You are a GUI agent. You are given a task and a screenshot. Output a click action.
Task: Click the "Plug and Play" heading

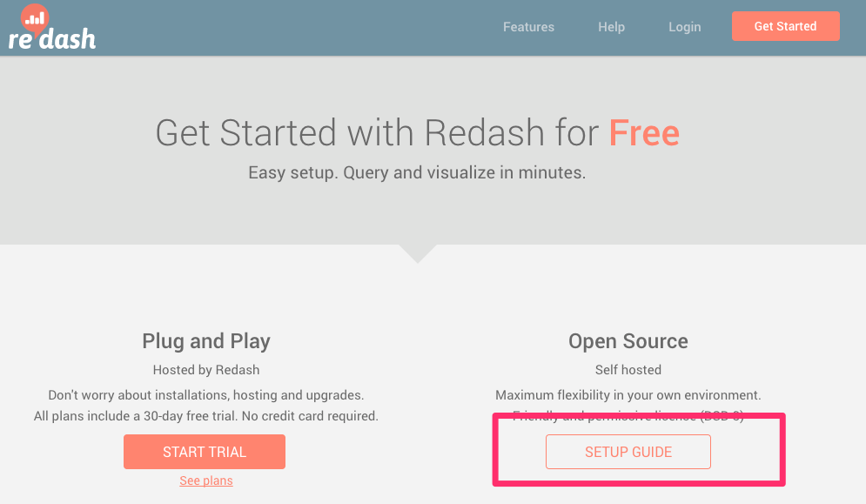click(x=206, y=341)
